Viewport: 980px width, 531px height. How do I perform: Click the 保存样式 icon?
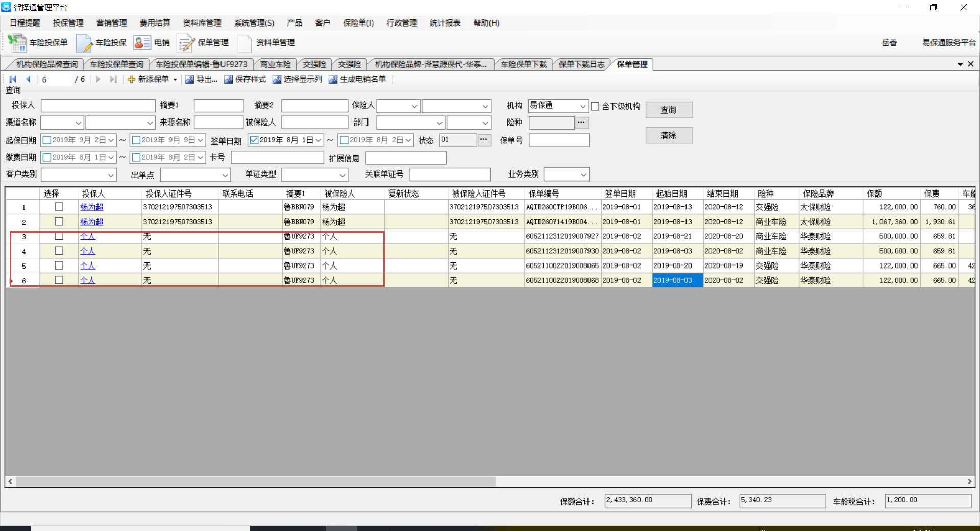228,79
